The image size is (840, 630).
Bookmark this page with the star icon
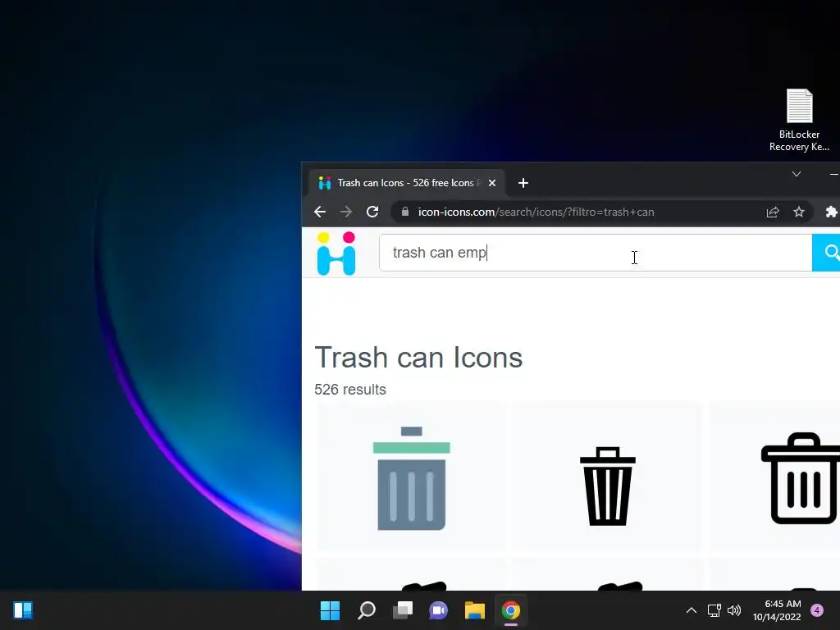799,212
